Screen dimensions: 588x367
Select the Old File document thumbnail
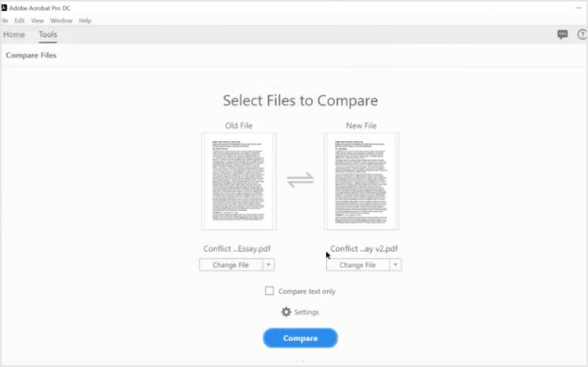click(238, 181)
